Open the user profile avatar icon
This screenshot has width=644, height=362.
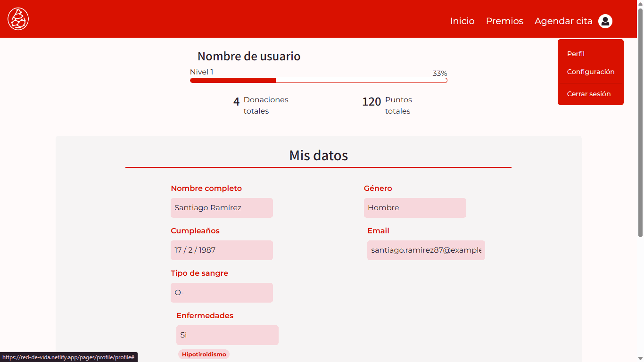[x=605, y=21]
